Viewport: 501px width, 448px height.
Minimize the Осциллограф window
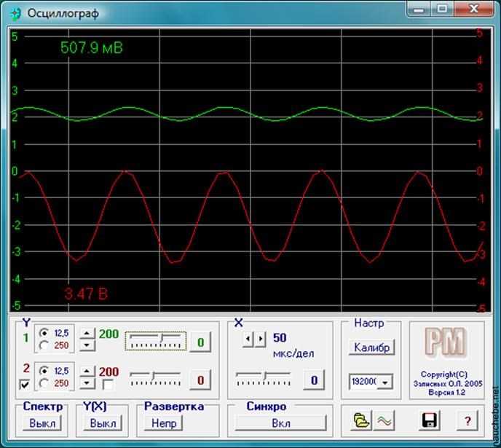(418, 9)
